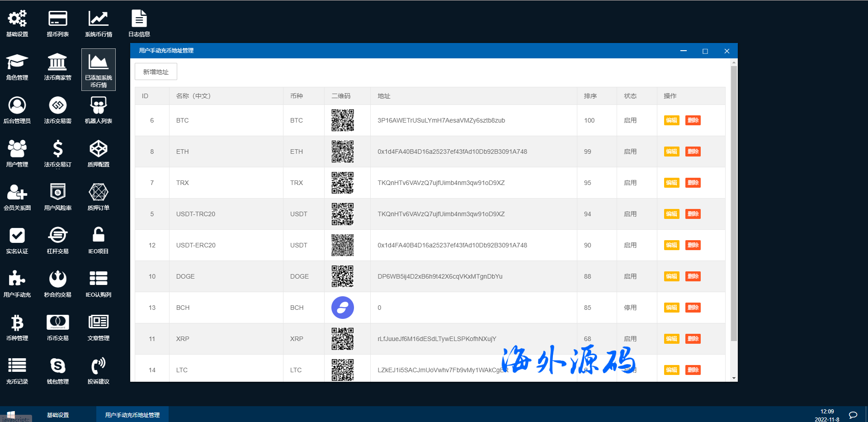Open the 实名认证 checkmark icon
This screenshot has width=868, height=422.
click(x=17, y=236)
